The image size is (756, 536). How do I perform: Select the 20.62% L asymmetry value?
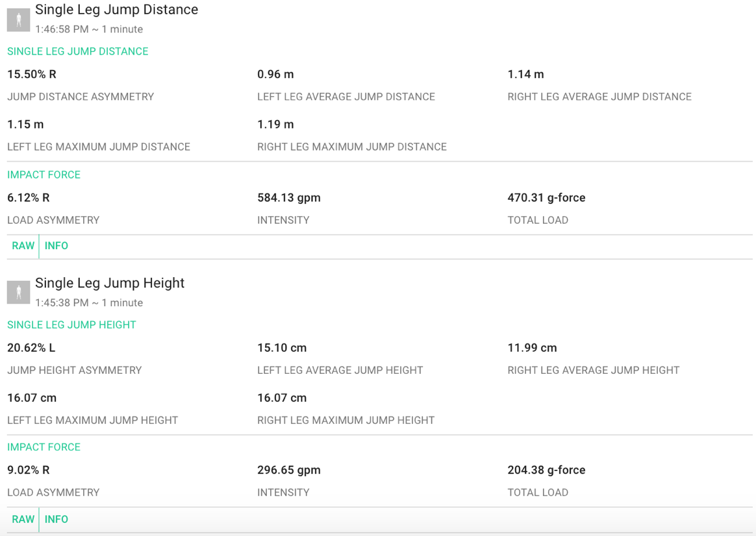click(x=31, y=348)
